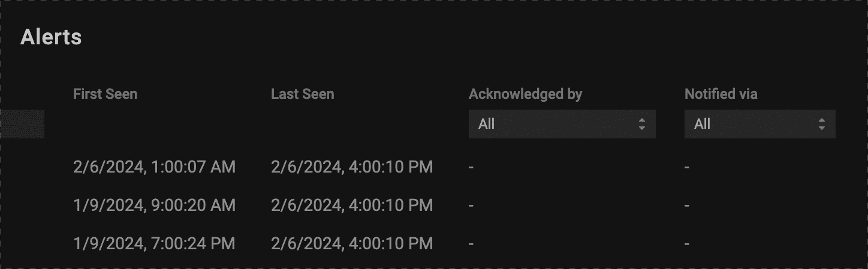Select alert first seen 1/9/2024, 9:00:20 AM
Screen dimensions: 868x269
[x=154, y=205]
